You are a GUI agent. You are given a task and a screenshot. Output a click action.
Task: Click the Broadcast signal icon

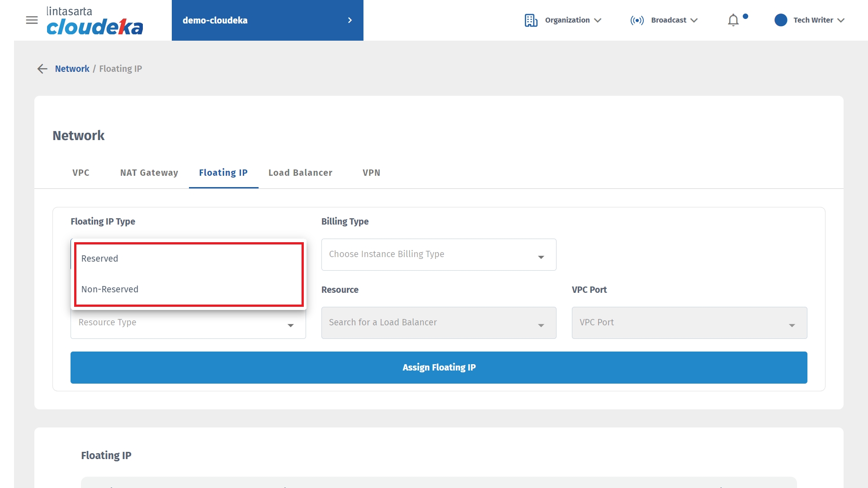637,20
